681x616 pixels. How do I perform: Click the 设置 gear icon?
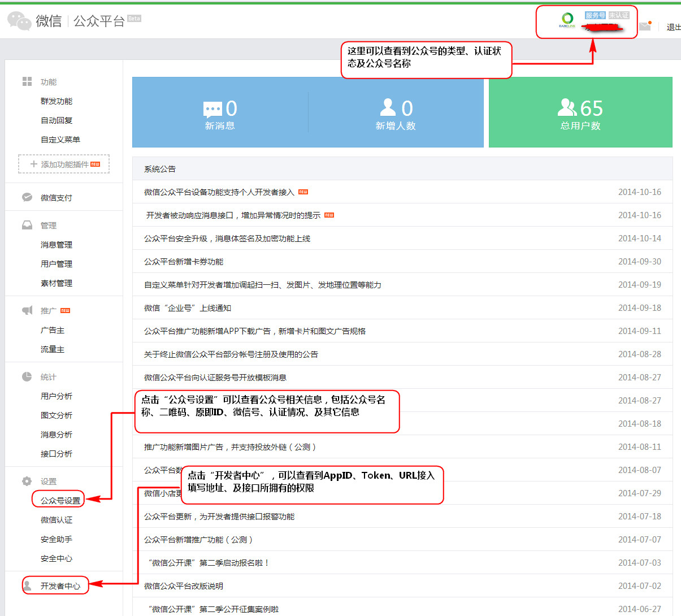pyautogui.click(x=27, y=481)
